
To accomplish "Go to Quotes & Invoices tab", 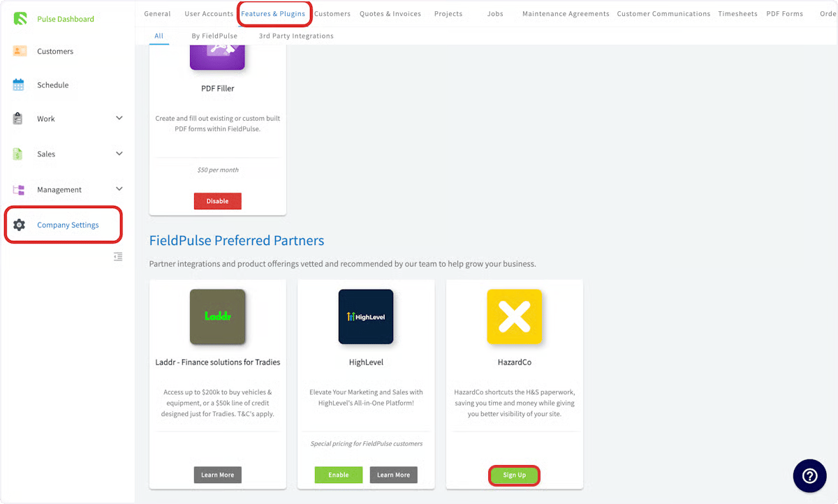I will [x=390, y=13].
